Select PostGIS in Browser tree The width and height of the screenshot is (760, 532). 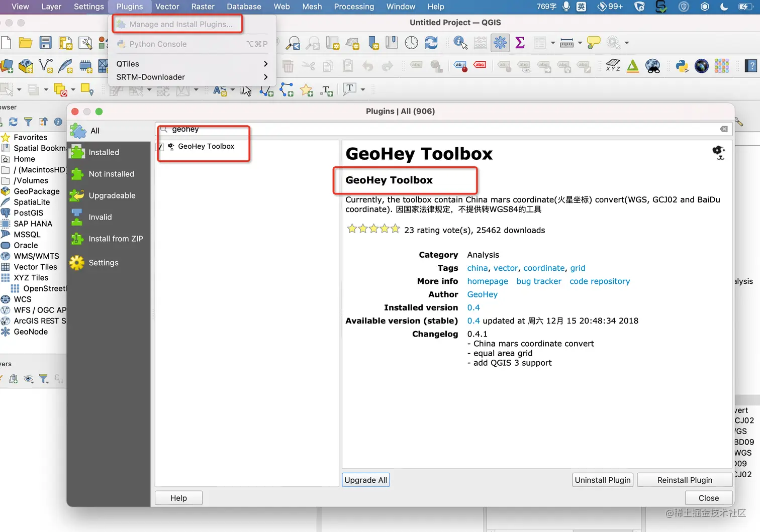click(x=29, y=213)
